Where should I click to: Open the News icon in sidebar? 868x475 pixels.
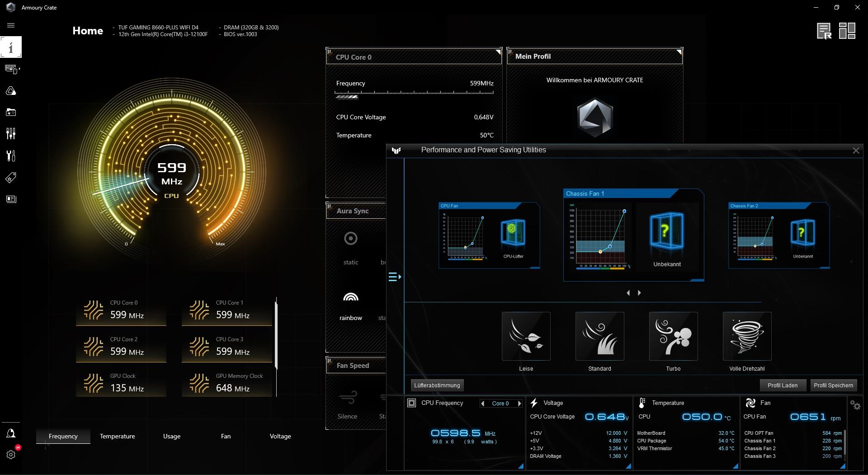point(11,199)
